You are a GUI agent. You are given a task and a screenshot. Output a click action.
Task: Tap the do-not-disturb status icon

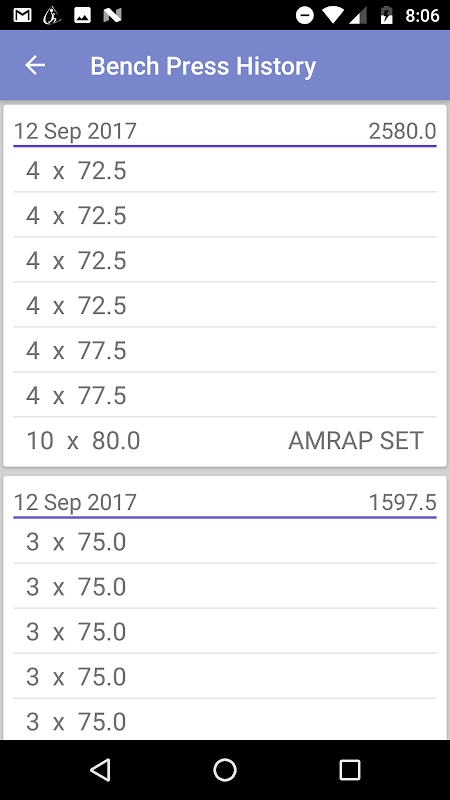pos(305,15)
